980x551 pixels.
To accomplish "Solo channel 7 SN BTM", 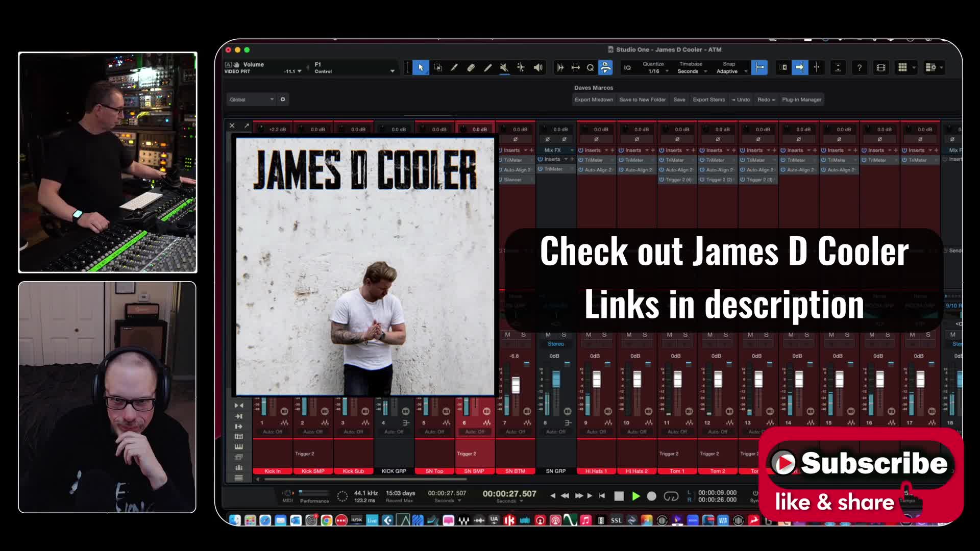I will coord(523,335).
